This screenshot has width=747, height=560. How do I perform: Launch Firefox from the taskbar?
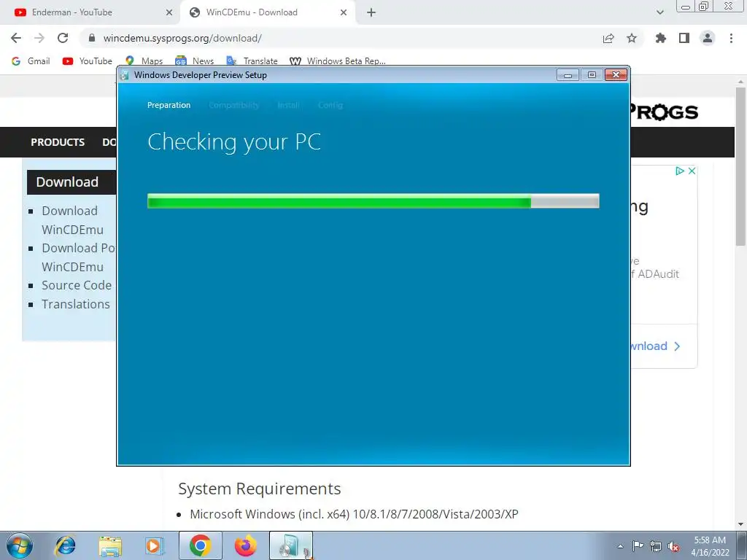click(246, 545)
